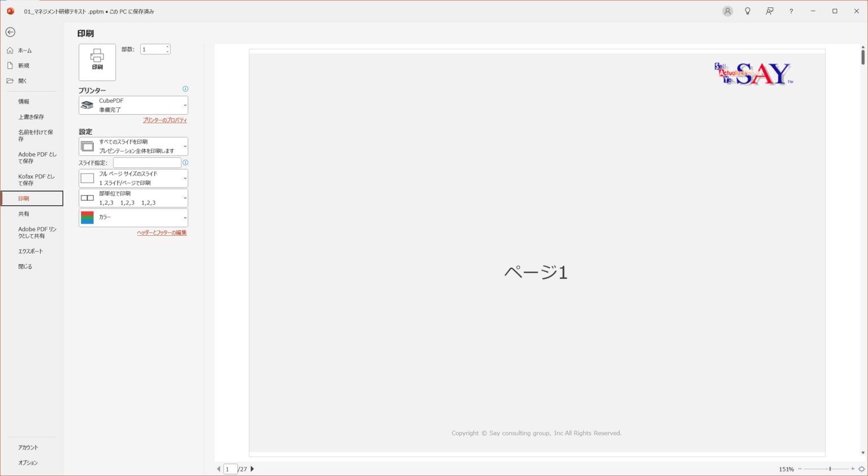Go to next page in print preview
This screenshot has height=476, width=868.
[x=252, y=469]
